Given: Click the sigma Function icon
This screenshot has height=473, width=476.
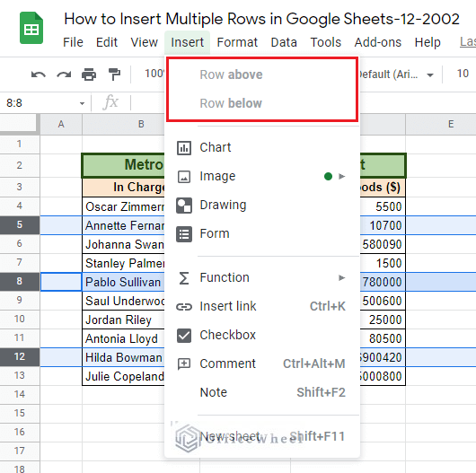Looking at the screenshot, I should point(184,278).
